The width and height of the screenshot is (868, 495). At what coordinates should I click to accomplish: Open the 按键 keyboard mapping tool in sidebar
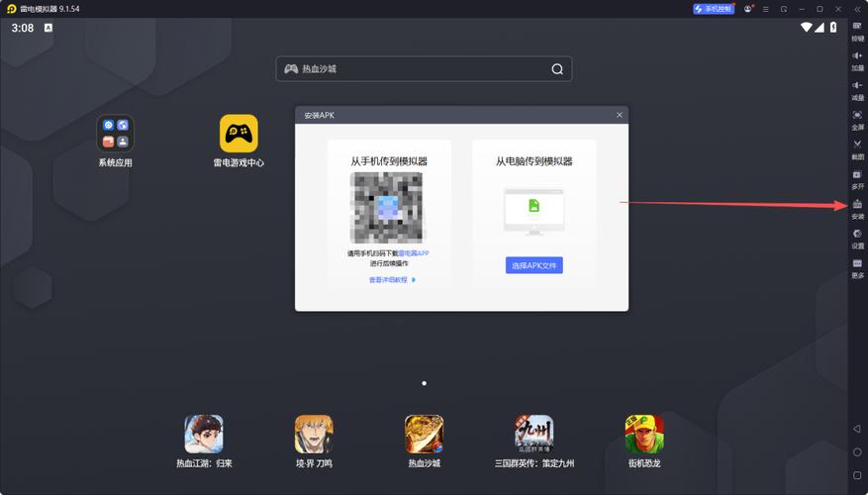pyautogui.click(x=857, y=30)
